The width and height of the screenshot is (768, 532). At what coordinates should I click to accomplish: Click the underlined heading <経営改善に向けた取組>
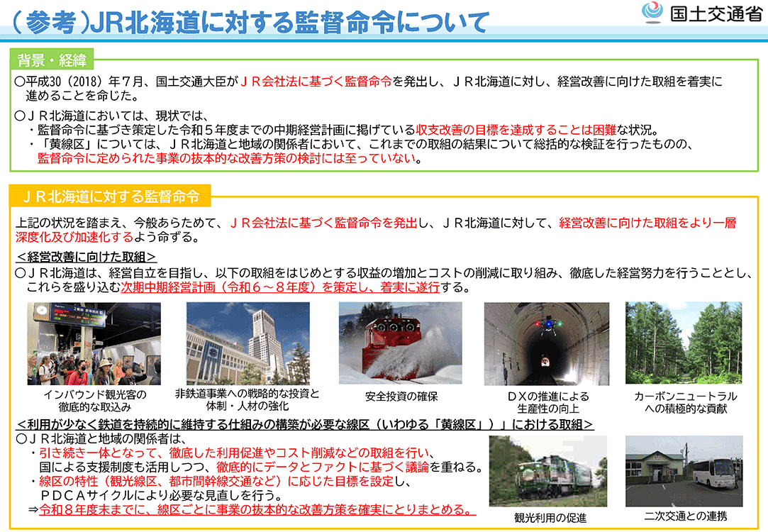(87, 257)
